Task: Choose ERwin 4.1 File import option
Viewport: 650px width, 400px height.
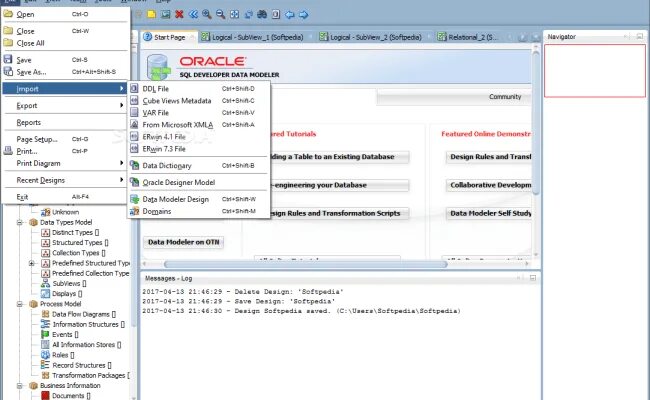Action: tap(199, 136)
